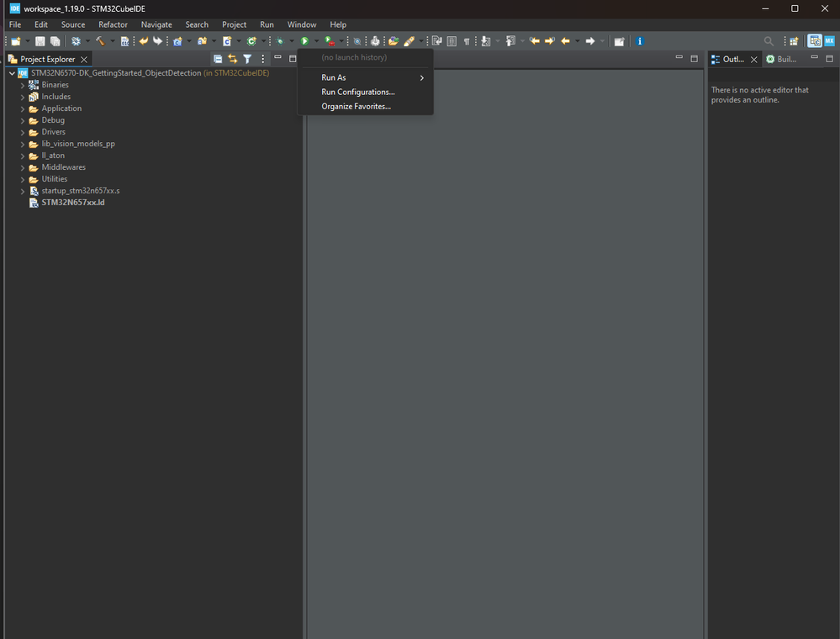Click Collapse All in Project Explorer
Viewport: 840px width, 639px height.
point(218,59)
